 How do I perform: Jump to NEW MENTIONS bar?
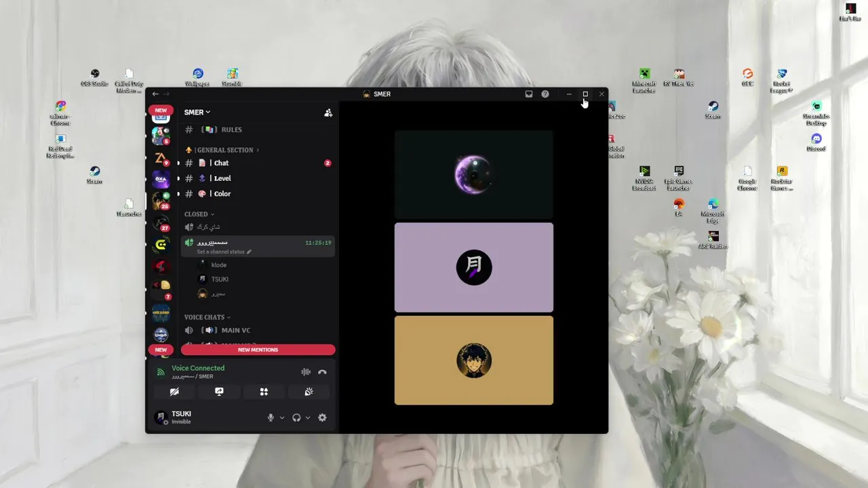tap(258, 350)
